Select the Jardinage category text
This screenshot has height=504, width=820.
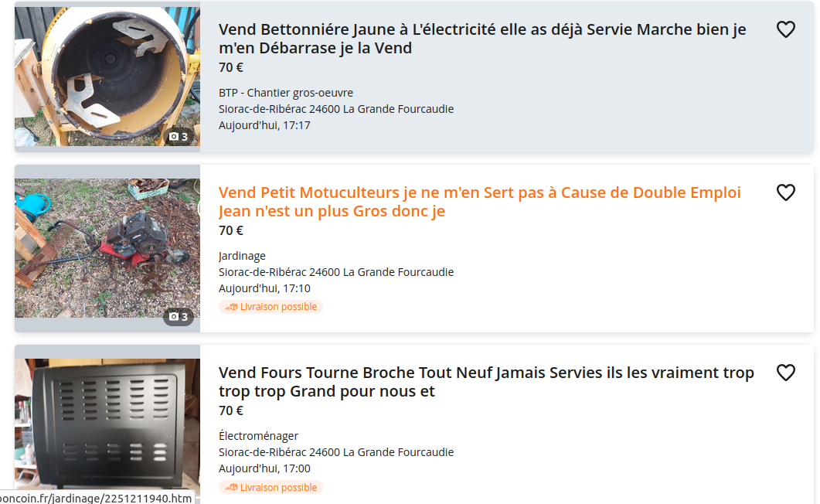click(242, 256)
